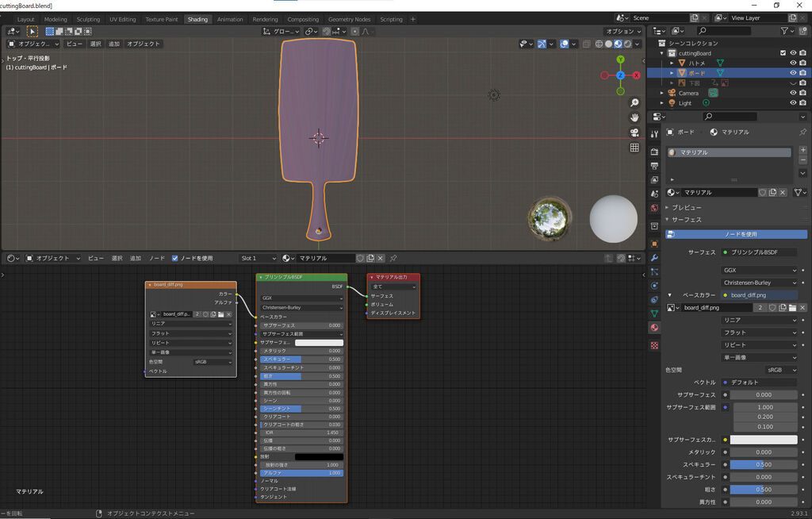This screenshot has height=519, width=812.
Task: Open the sRGB color space dropdown in image node
Action: tap(213, 362)
